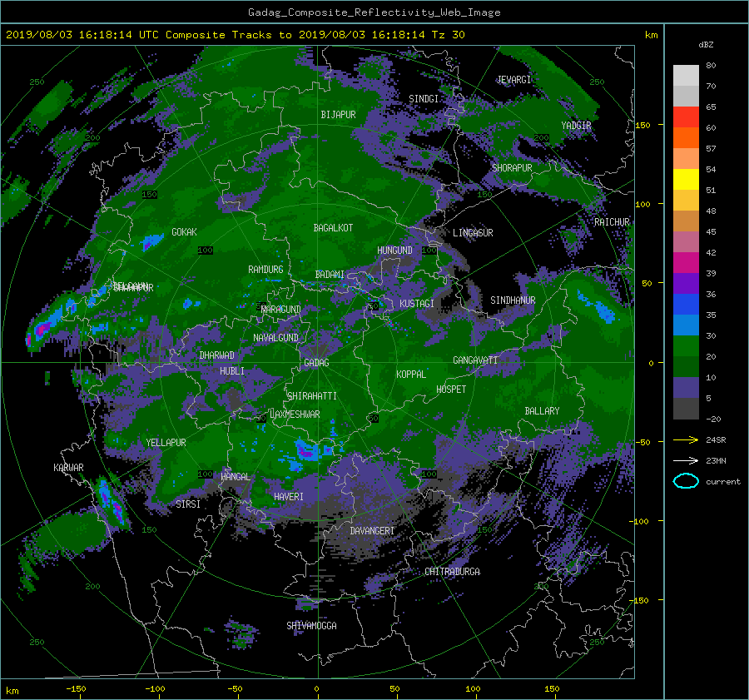Click the GANGAVATI city label

(475, 360)
